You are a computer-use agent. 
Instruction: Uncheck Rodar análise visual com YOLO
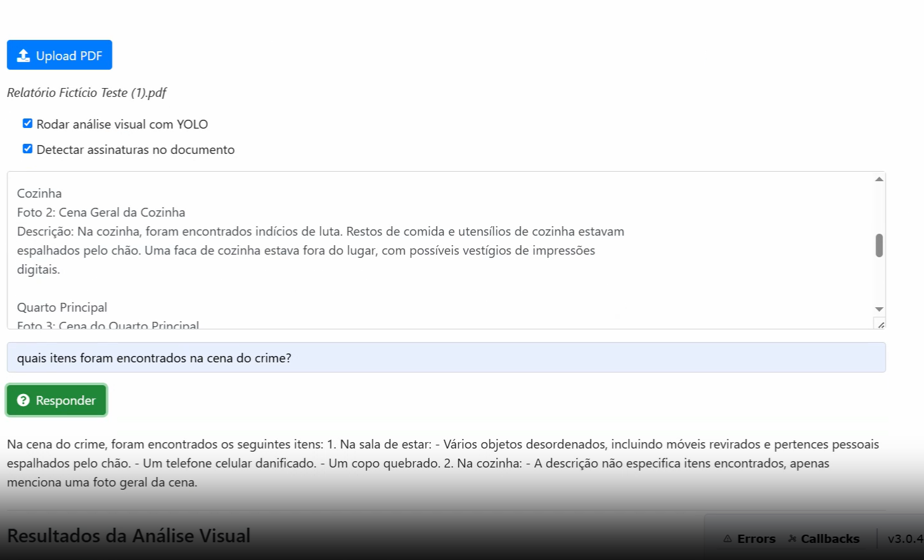tap(27, 124)
